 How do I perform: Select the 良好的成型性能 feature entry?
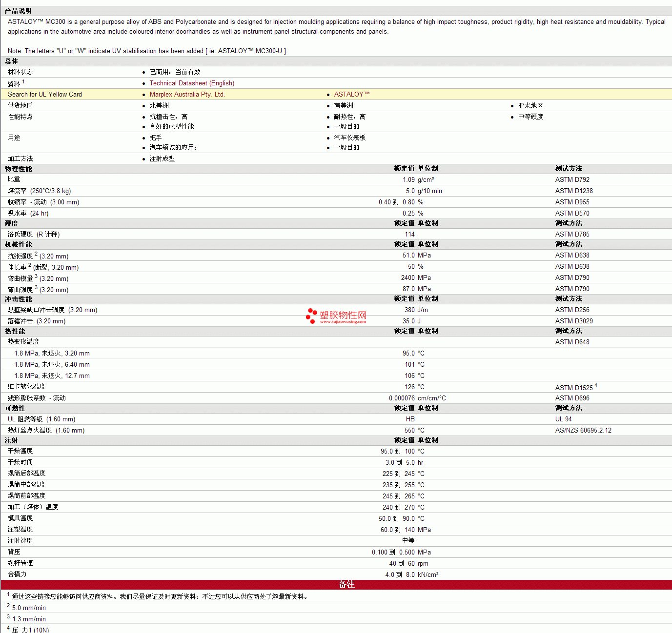[x=172, y=127]
